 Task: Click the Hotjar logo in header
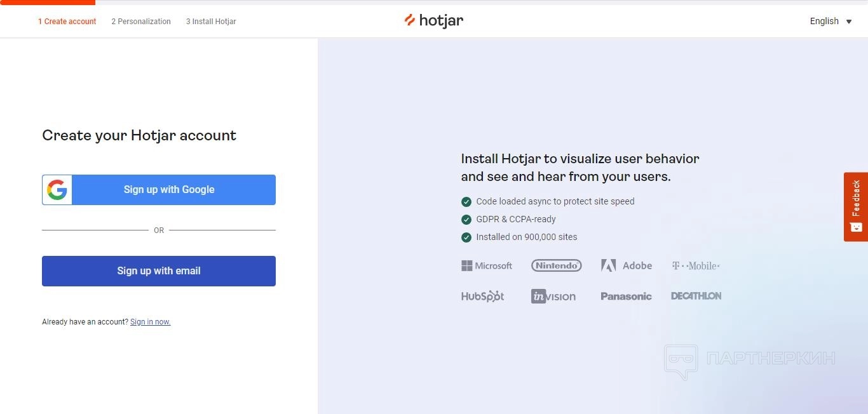(434, 21)
